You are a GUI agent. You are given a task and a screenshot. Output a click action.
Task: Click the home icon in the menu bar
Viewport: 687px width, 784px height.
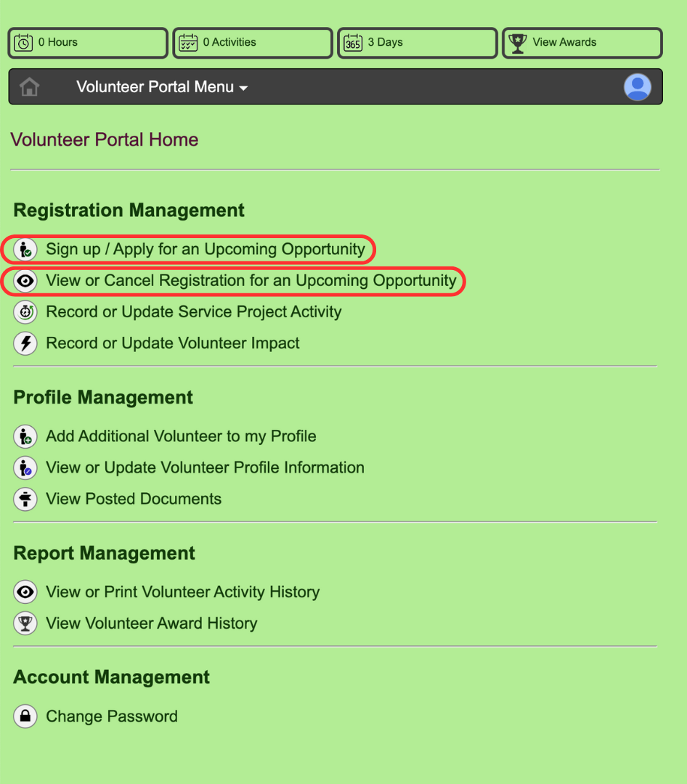pos(30,87)
